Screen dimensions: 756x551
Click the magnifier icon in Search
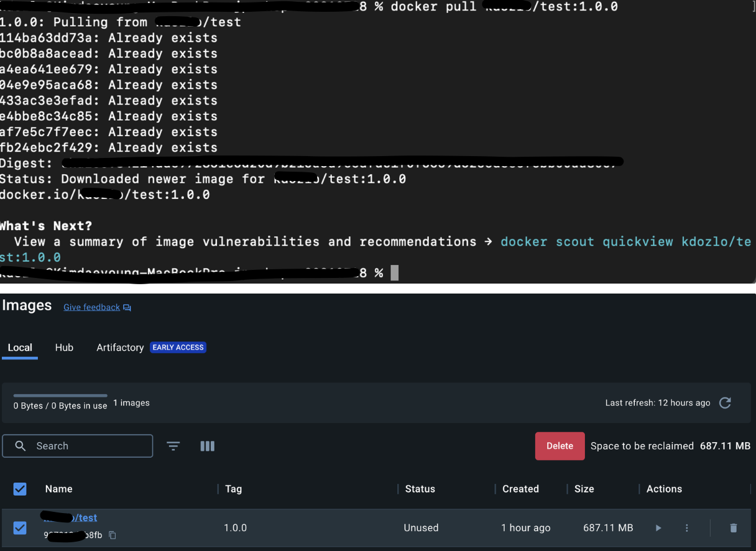pyautogui.click(x=21, y=446)
